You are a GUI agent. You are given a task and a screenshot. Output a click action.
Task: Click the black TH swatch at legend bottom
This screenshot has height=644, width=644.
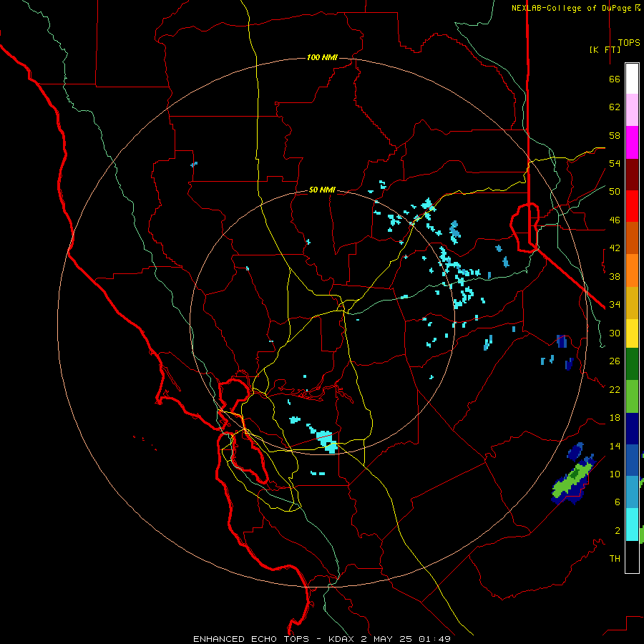point(632,557)
